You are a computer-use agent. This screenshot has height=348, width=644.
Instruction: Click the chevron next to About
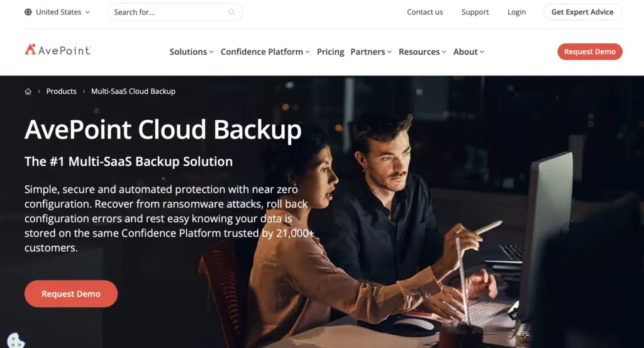click(x=482, y=52)
